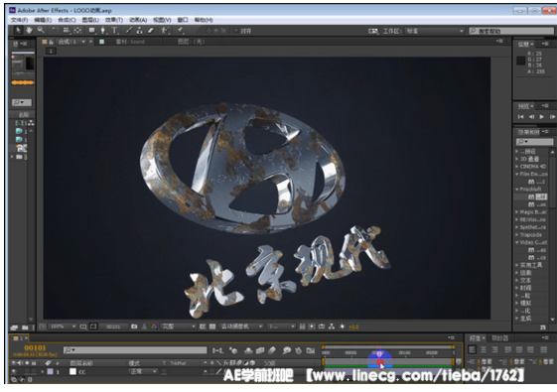Toggle visibility eye of layer CC
Viewport: 557px width, 392px height.
14,372
